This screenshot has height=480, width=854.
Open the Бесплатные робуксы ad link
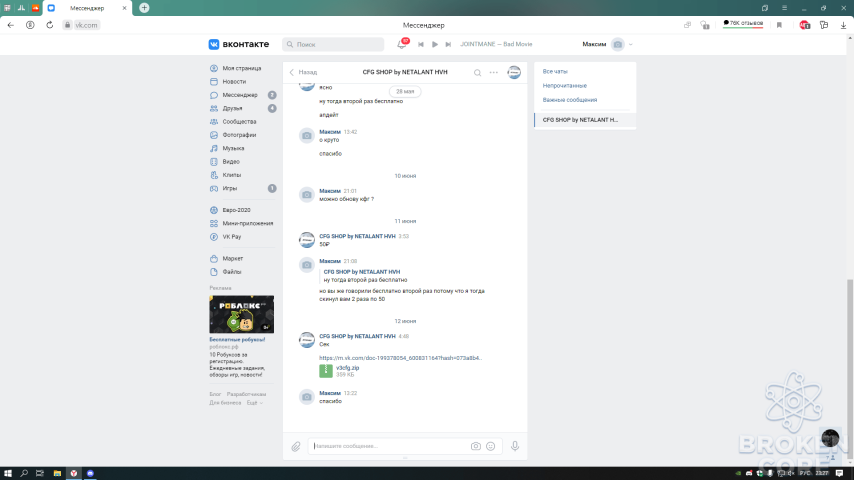[237, 339]
